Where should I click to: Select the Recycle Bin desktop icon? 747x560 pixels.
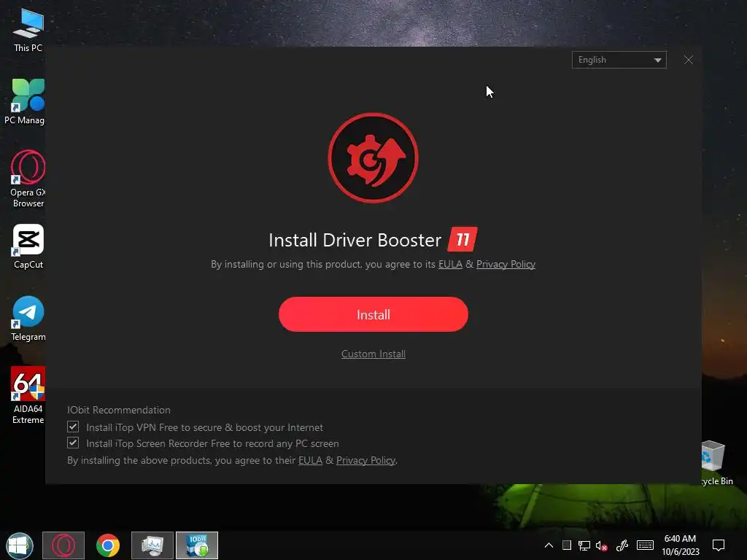click(x=716, y=463)
